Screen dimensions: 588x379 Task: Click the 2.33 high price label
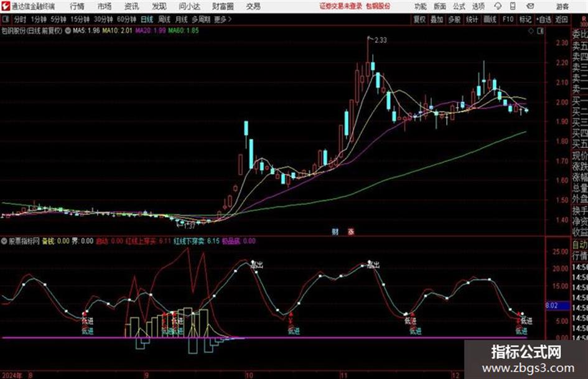tap(380, 40)
